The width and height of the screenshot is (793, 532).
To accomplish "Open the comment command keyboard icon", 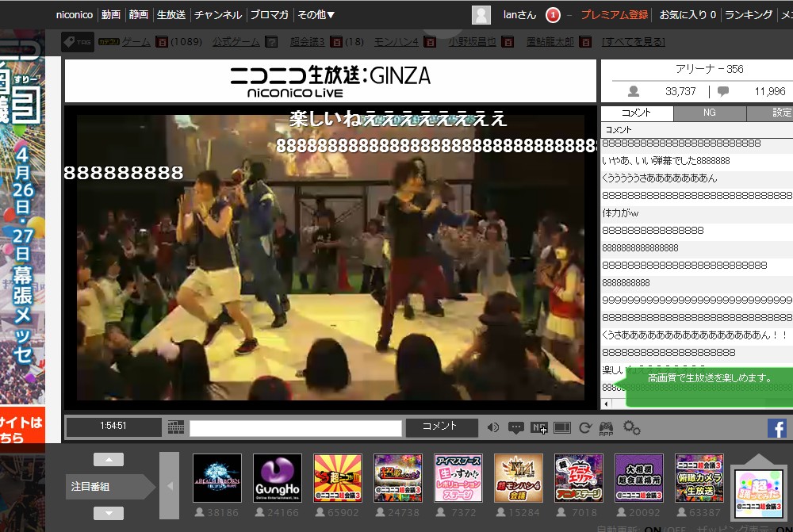I will [x=176, y=428].
